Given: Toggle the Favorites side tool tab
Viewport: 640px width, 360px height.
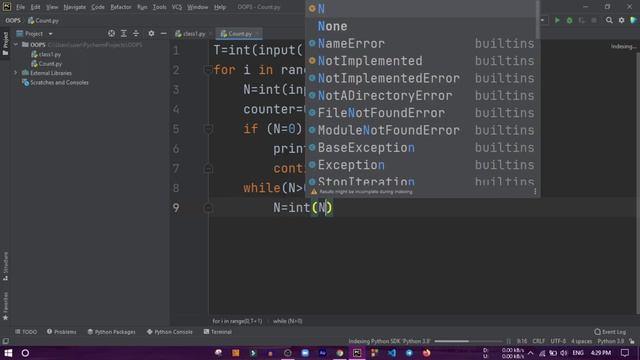Looking at the screenshot, I should pos(5,305).
